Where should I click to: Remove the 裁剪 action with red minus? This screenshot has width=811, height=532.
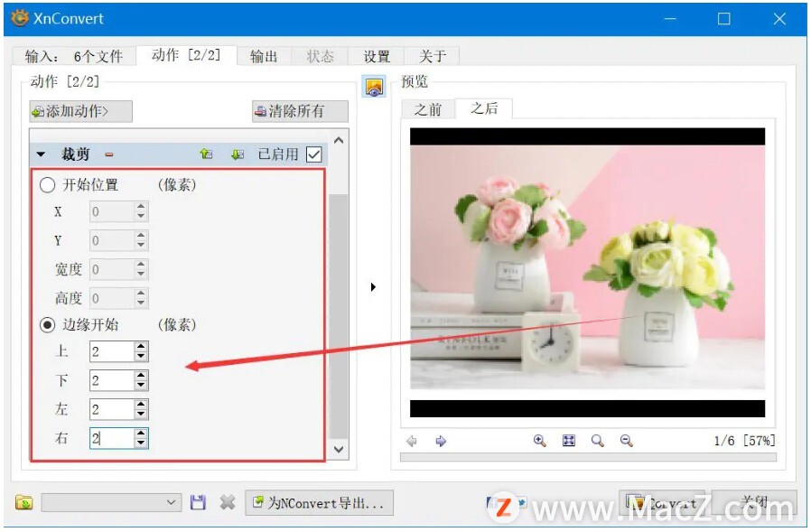tap(109, 154)
